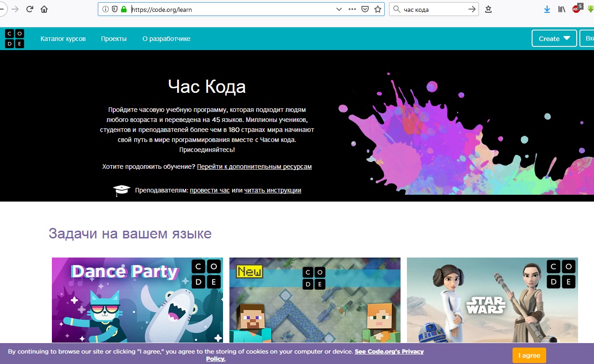594x364 pixels.
Task: Open bookmarks star toolbar icon next to search
Action: tap(488, 9)
